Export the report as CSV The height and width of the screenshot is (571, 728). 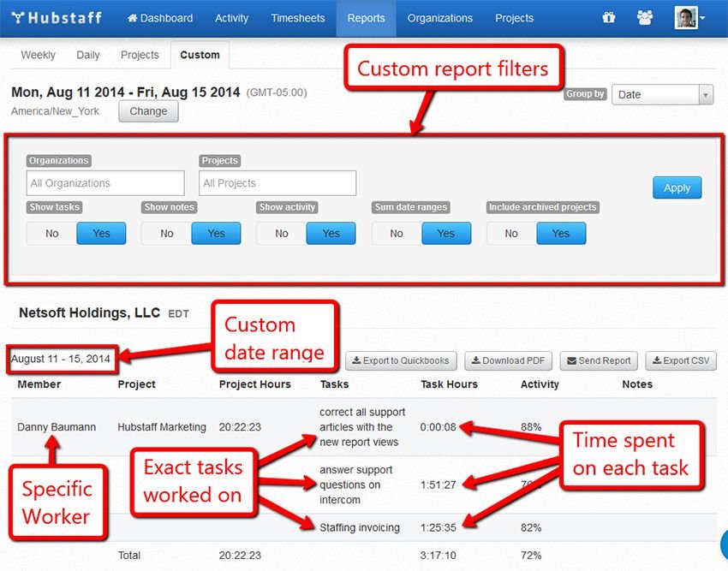click(681, 360)
